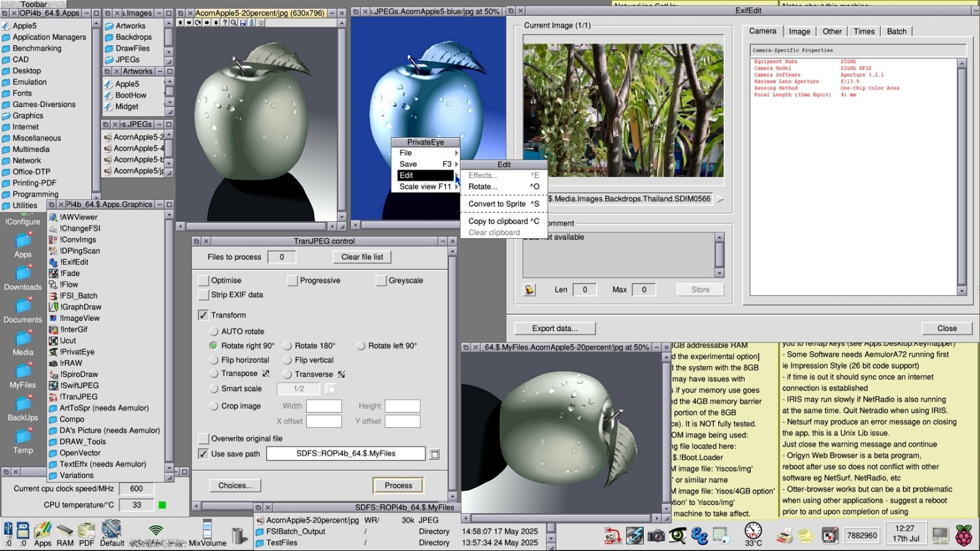Switch to the Batch tab in ExifEdit
This screenshot has width=980, height=551.
(x=897, y=31)
